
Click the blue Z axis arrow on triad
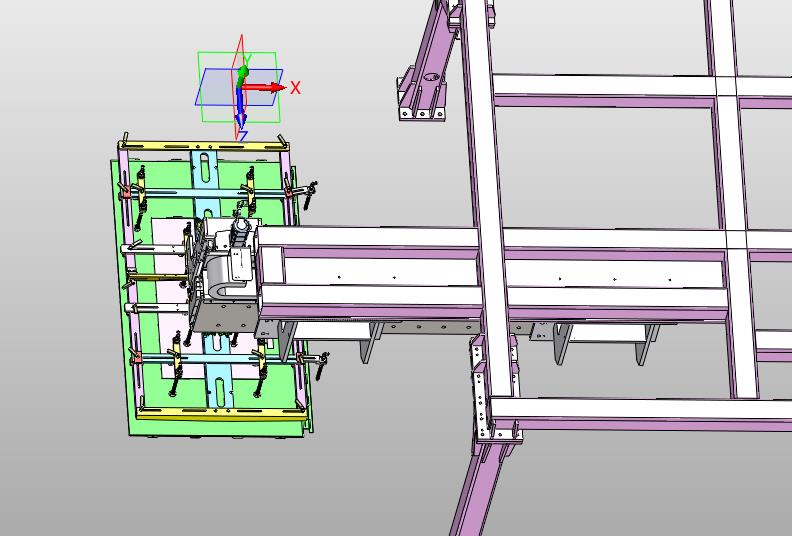coord(240,110)
